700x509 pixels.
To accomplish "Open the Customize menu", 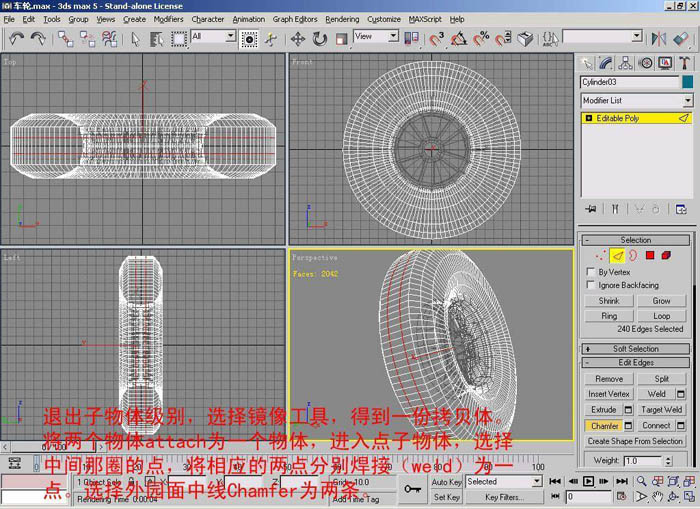I will pos(384,19).
